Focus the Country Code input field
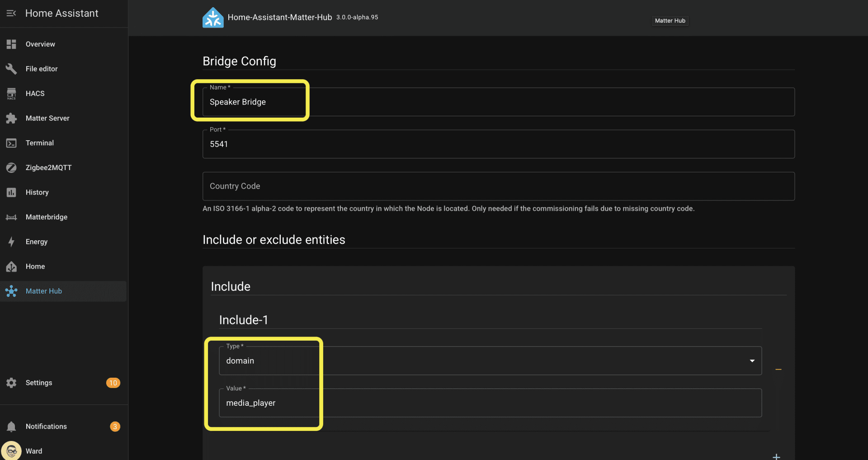Image resolution: width=868 pixels, height=460 pixels. tap(498, 186)
